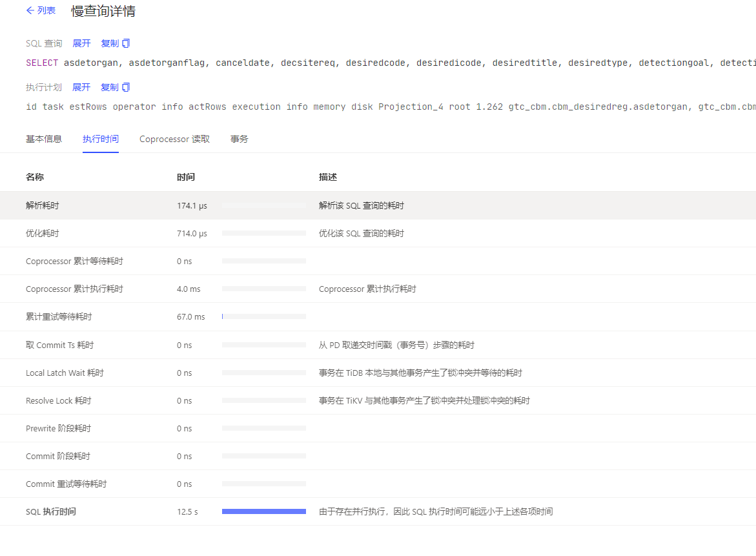Viewport: 756px width, 556px height.
Task: Expand the SQL 查询 section with 展开
Action: click(x=81, y=43)
